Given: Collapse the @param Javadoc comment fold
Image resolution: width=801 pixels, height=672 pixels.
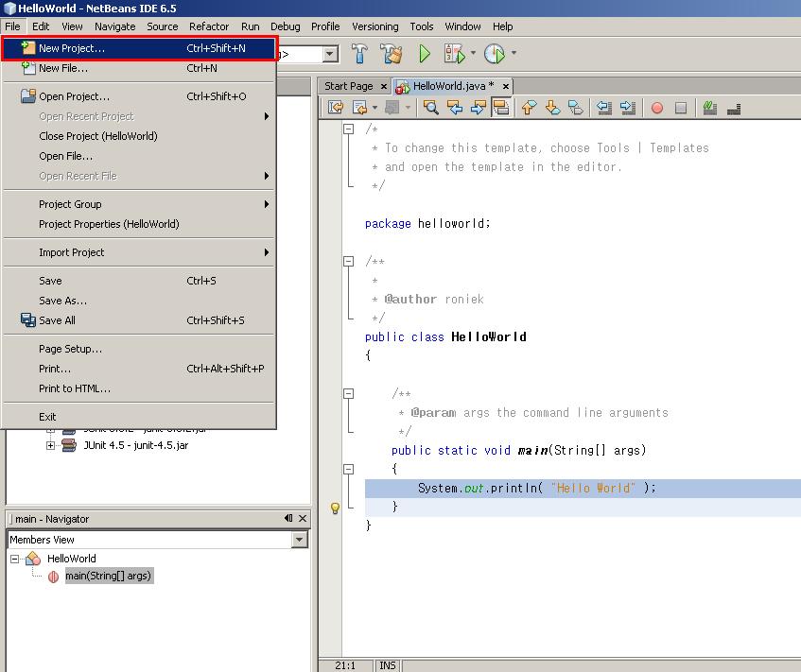Looking at the screenshot, I should 348,394.
